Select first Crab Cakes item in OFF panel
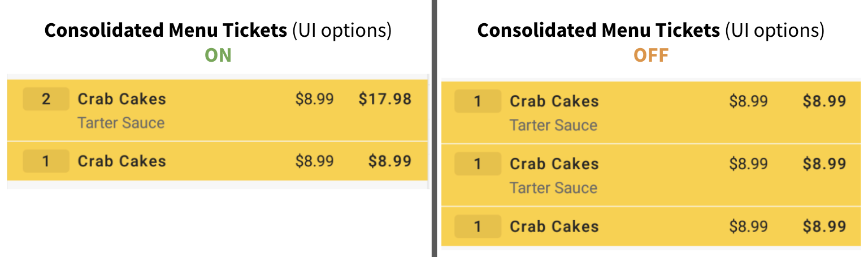868x257 pixels. pos(554,101)
